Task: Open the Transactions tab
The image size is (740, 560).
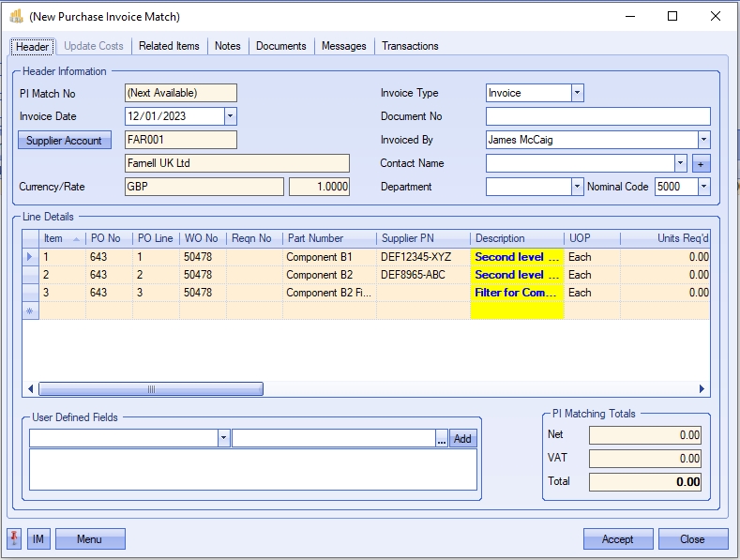Action: (x=410, y=46)
